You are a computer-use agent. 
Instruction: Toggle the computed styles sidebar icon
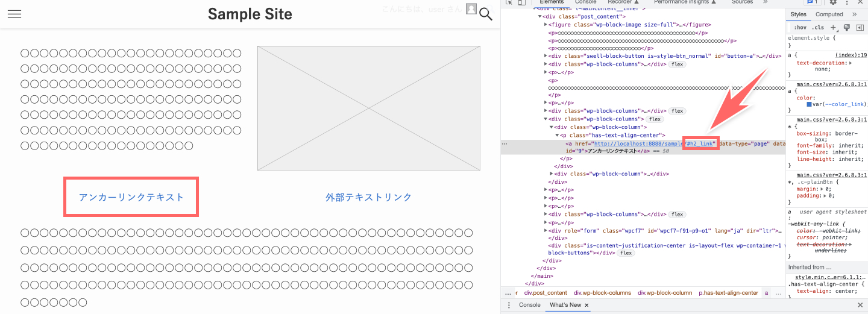click(860, 28)
